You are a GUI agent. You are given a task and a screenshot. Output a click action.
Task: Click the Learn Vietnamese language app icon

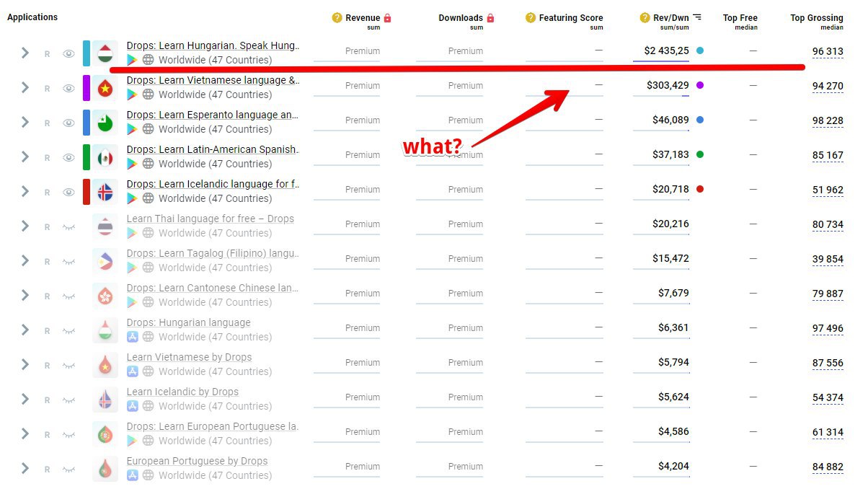[x=105, y=88]
